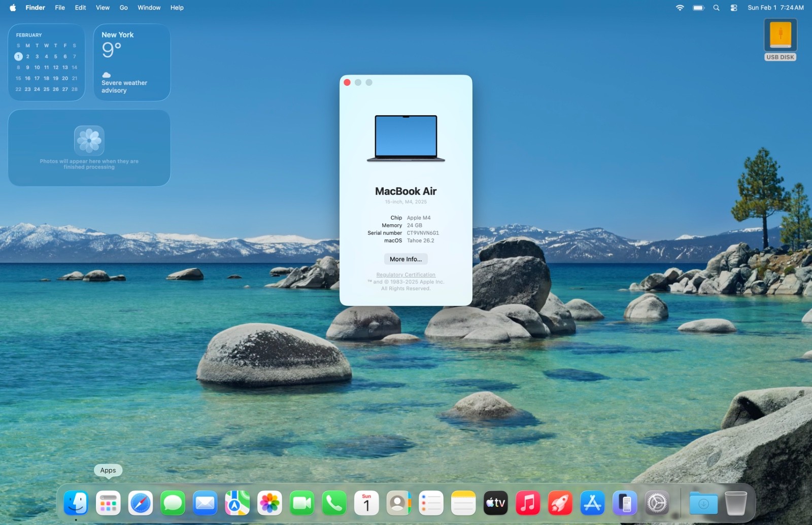The image size is (812, 525).
Task: Launch Apple TV from the Dock
Action: tap(496, 503)
